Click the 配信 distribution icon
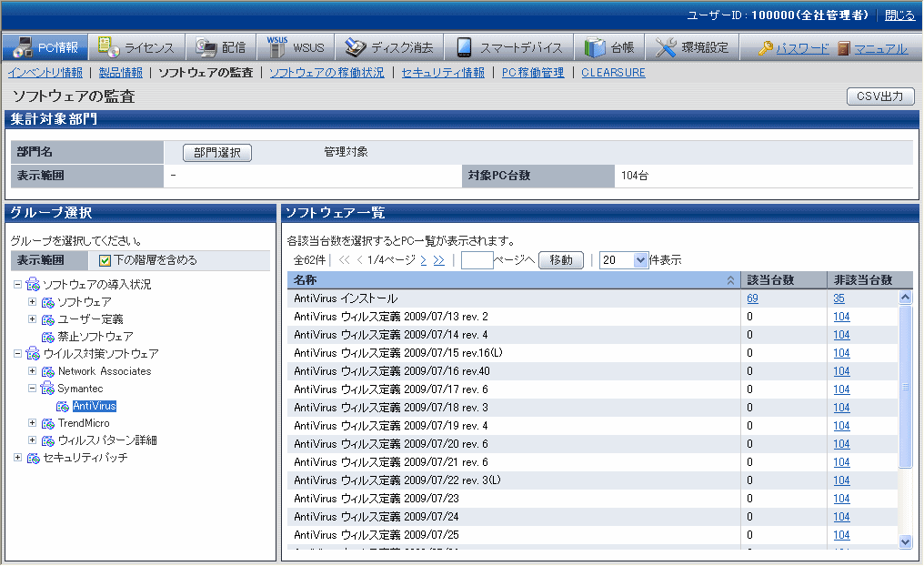The height and width of the screenshot is (566, 924). [206, 47]
